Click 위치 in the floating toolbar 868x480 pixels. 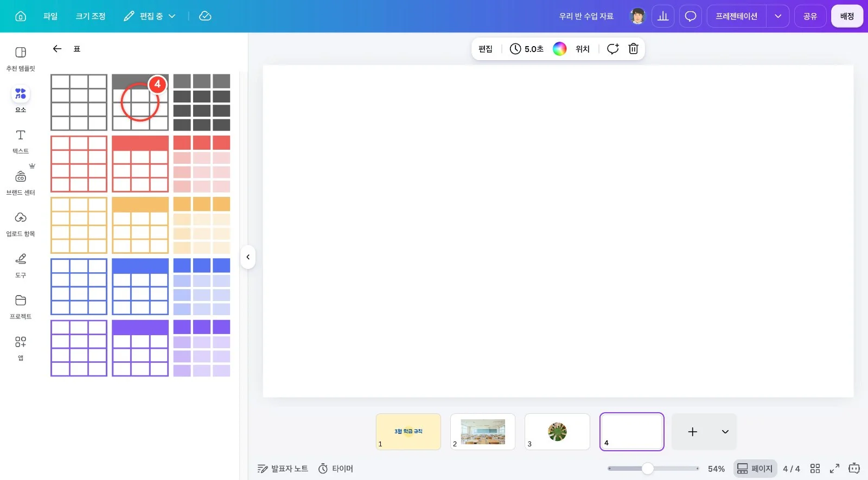coord(583,49)
